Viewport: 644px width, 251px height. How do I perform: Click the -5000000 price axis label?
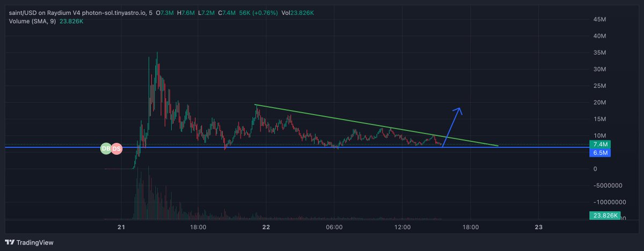[609, 186]
